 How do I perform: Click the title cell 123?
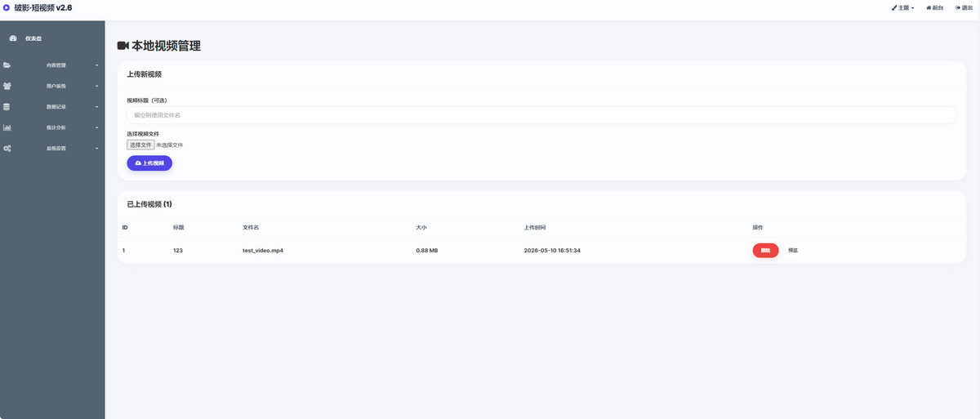click(178, 251)
